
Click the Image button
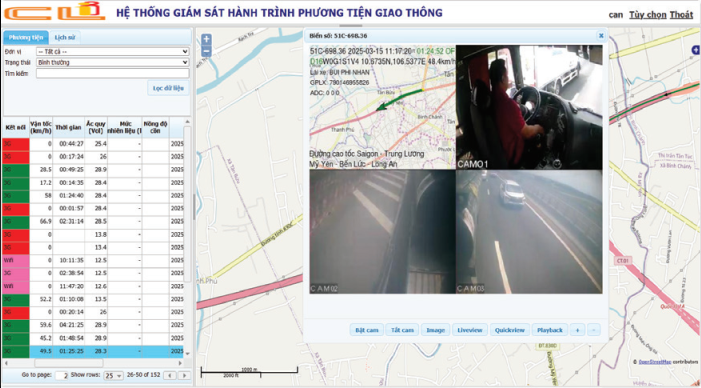pos(435,330)
